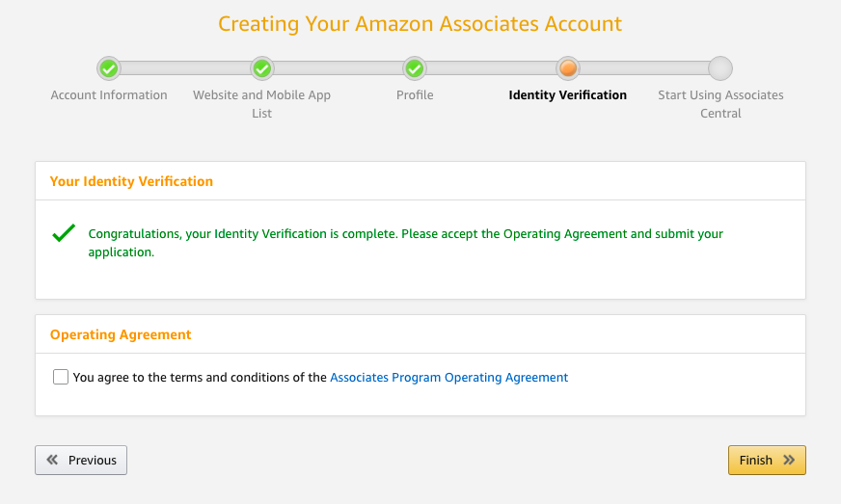Click the grey Start Using Associates Central circle

720,68
